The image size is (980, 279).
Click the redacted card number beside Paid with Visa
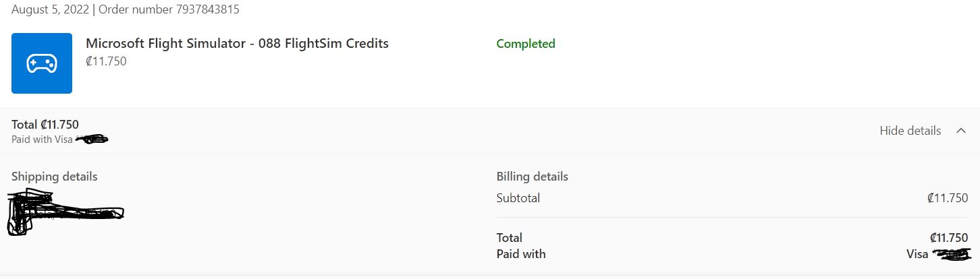pos(92,139)
